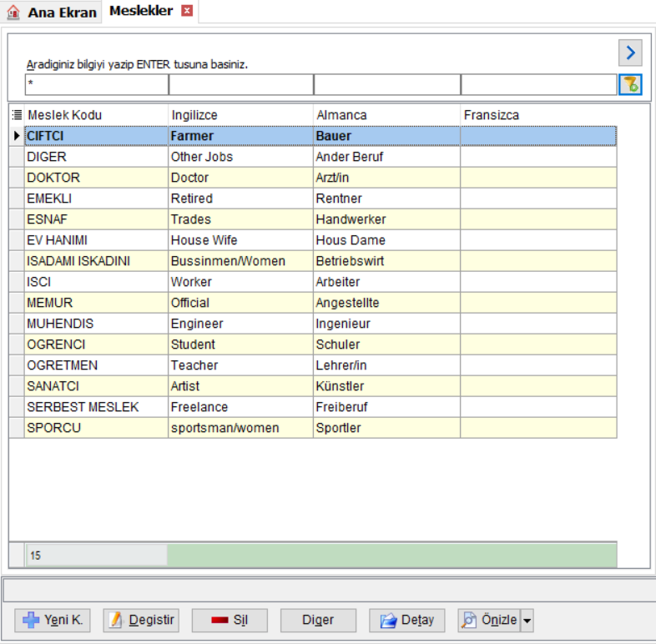Select the SERBEST MESLEK row
The image size is (656, 644).
[x=320, y=407]
